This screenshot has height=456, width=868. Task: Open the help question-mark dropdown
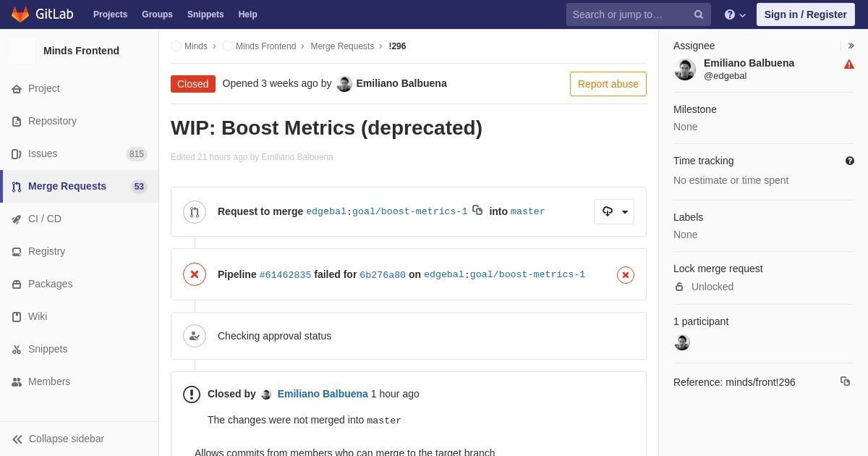(735, 14)
